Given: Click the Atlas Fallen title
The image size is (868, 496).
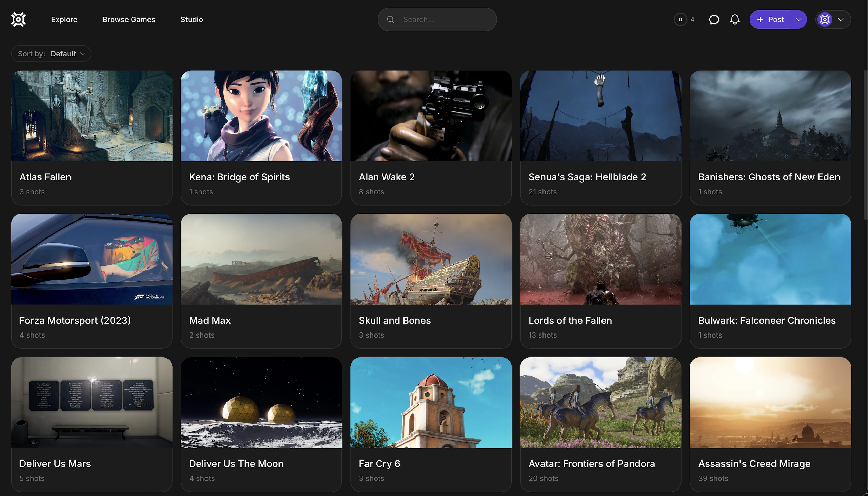Looking at the screenshot, I should click(x=45, y=177).
